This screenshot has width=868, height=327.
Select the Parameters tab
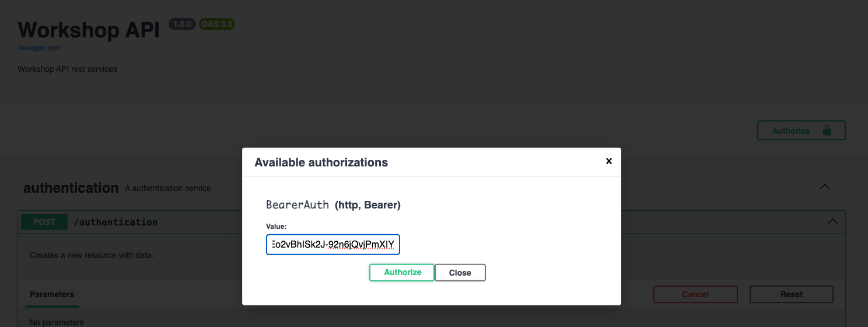[52, 294]
